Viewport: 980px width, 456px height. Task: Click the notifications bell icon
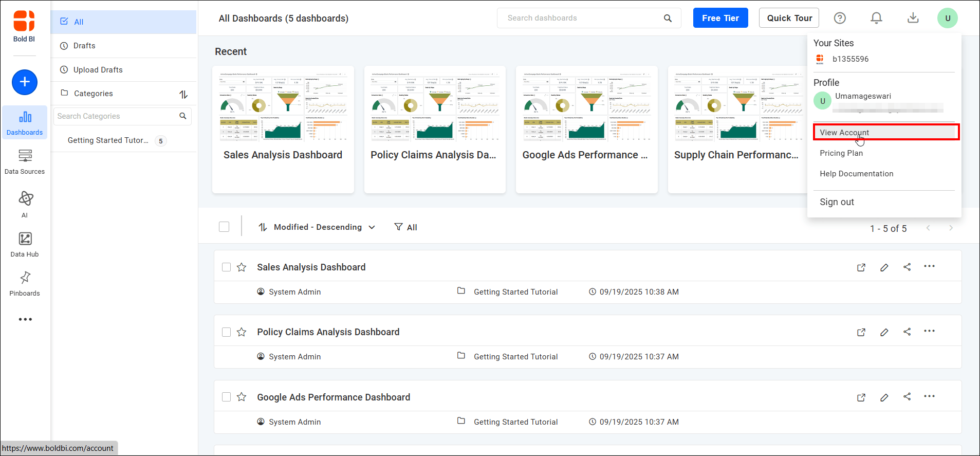(x=876, y=18)
